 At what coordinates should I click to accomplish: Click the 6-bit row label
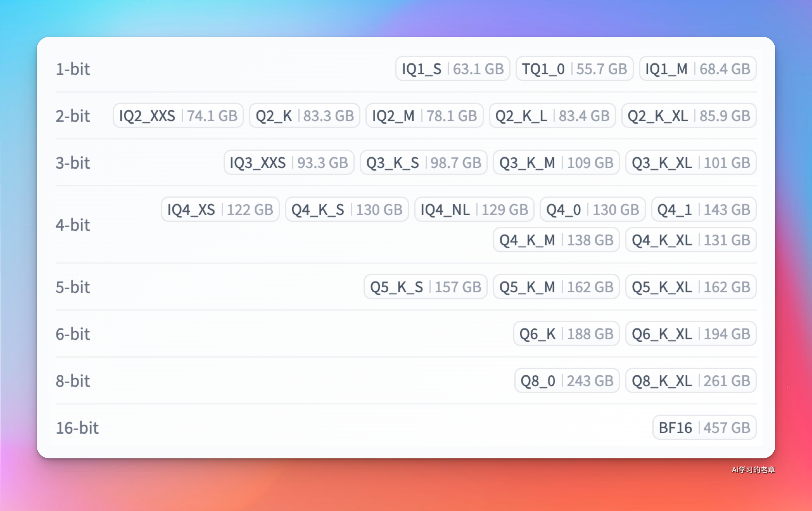[x=73, y=334]
